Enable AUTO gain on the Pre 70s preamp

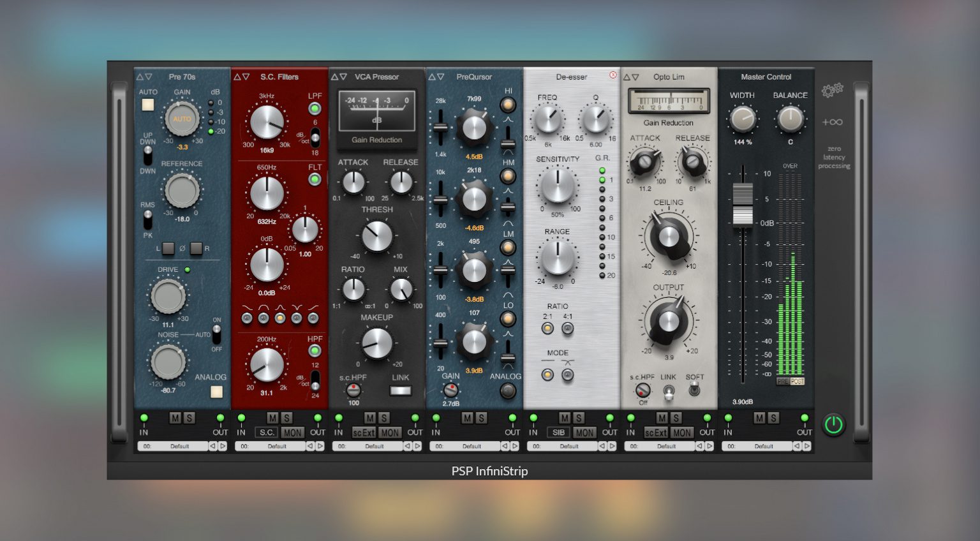(147, 104)
